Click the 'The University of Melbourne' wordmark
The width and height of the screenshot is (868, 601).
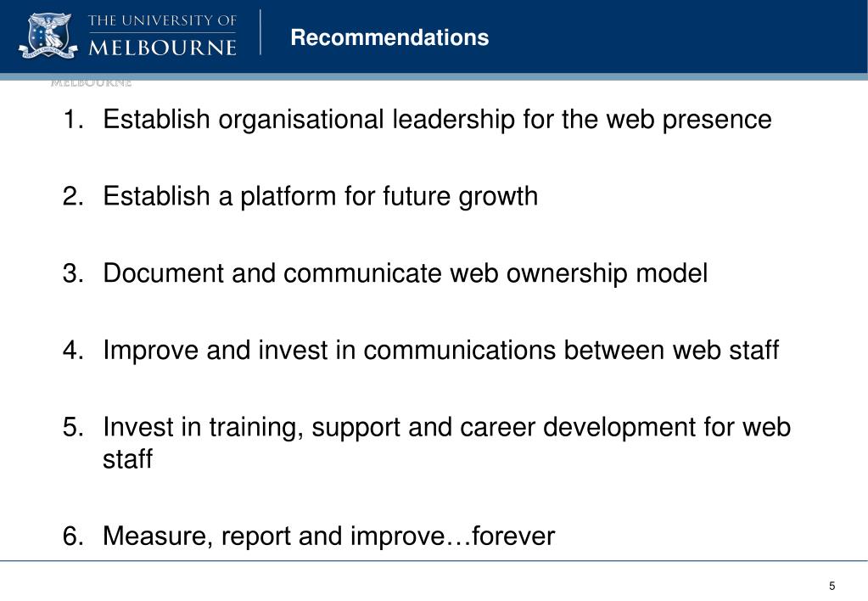click(x=162, y=36)
